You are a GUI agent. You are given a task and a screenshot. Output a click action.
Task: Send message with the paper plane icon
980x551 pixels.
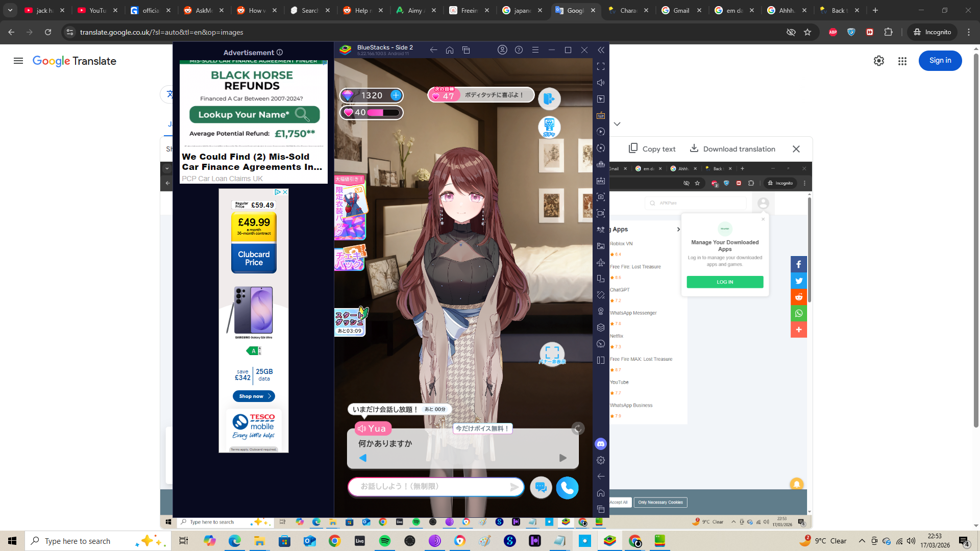pyautogui.click(x=514, y=487)
